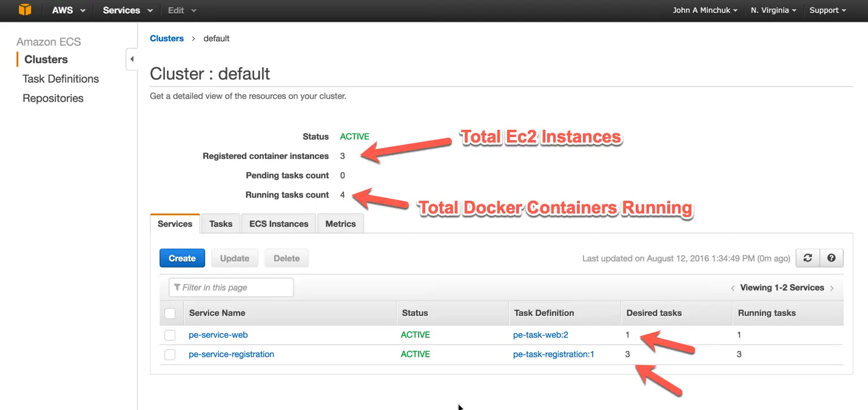Open John A Minchuk account menu

point(705,10)
